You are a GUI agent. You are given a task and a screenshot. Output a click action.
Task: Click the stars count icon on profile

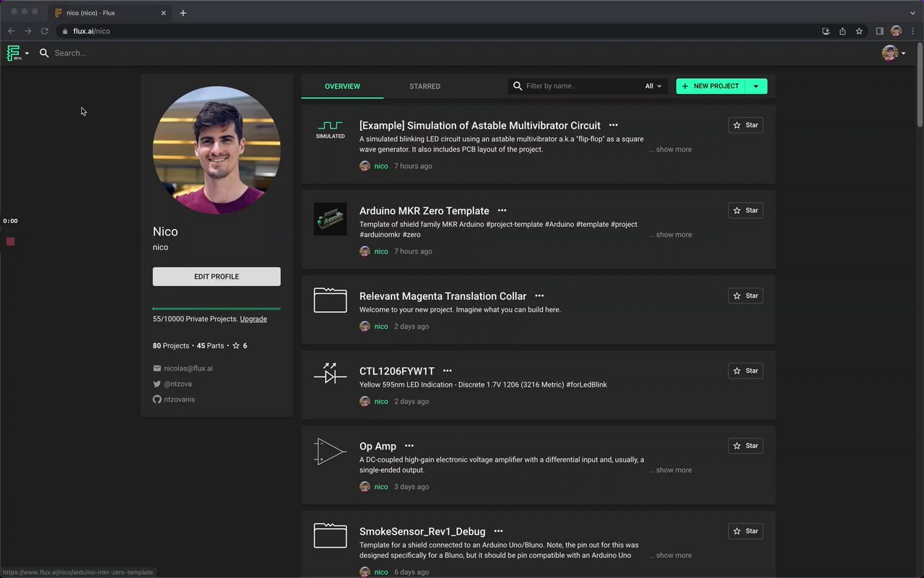tap(236, 346)
